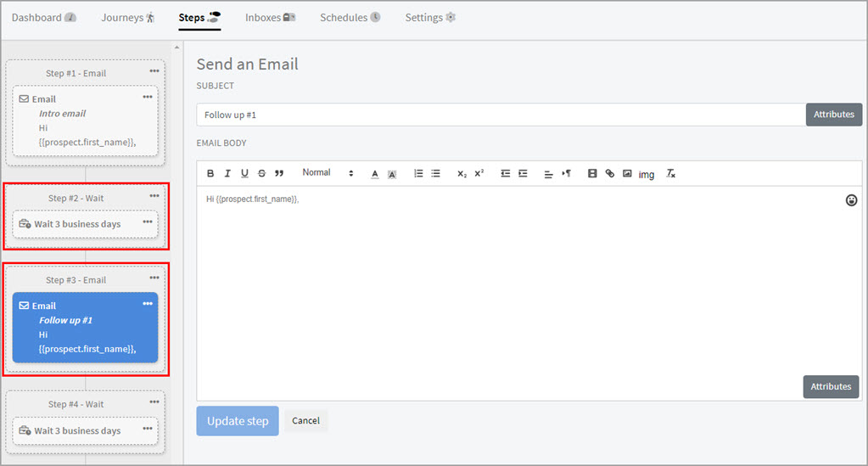Open the Step #3 - Email options menu
The height and width of the screenshot is (466, 868).
point(154,278)
